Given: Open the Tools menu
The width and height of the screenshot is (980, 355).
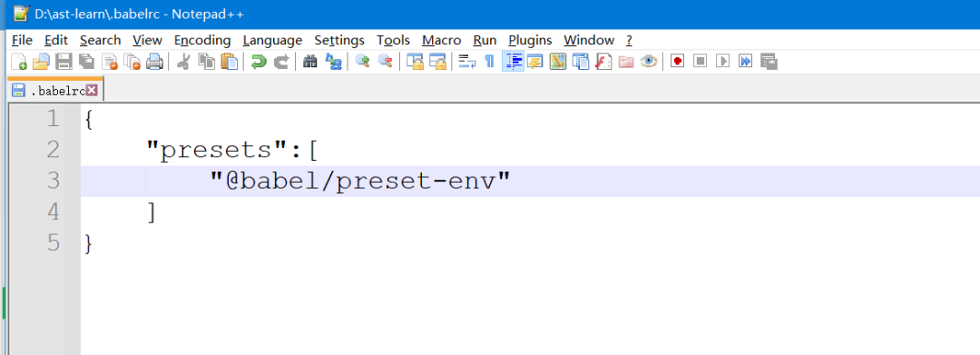Looking at the screenshot, I should click(x=393, y=40).
